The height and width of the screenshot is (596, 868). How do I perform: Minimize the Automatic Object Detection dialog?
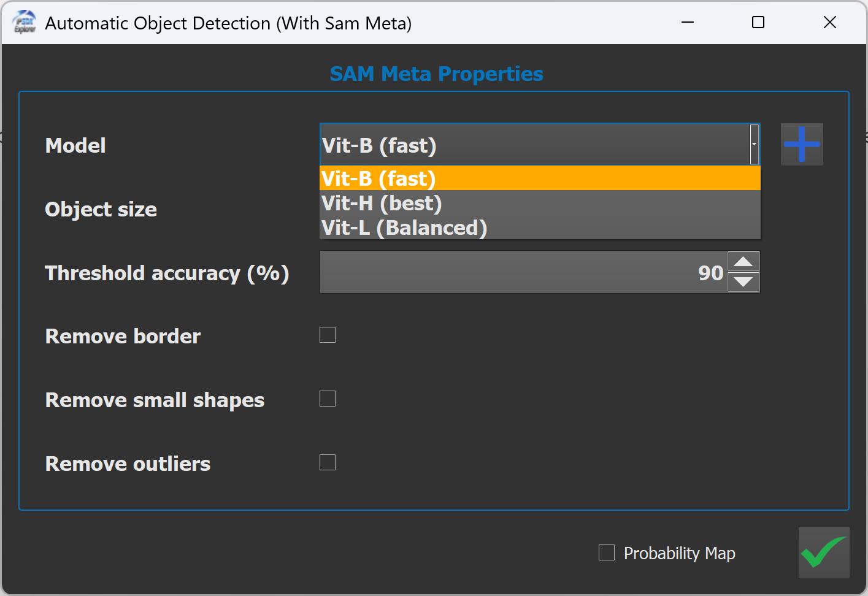tap(687, 22)
